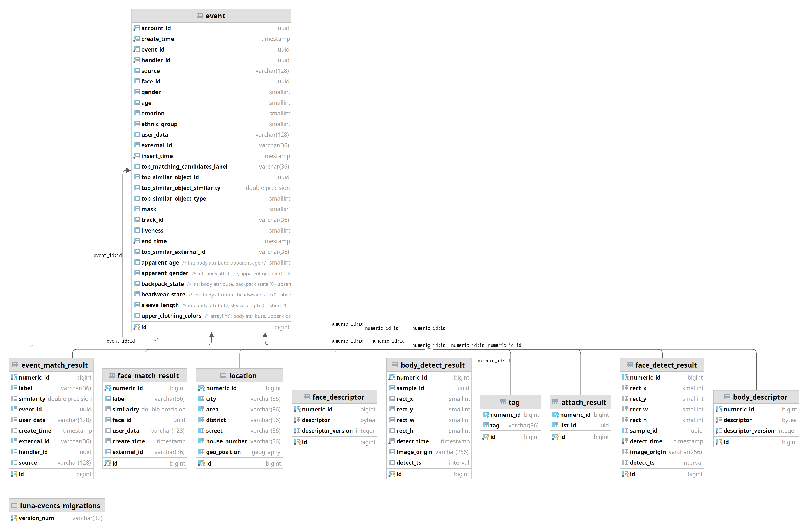808x532 pixels.
Task: Click the table icon in face_descriptor header
Action: pos(306,397)
